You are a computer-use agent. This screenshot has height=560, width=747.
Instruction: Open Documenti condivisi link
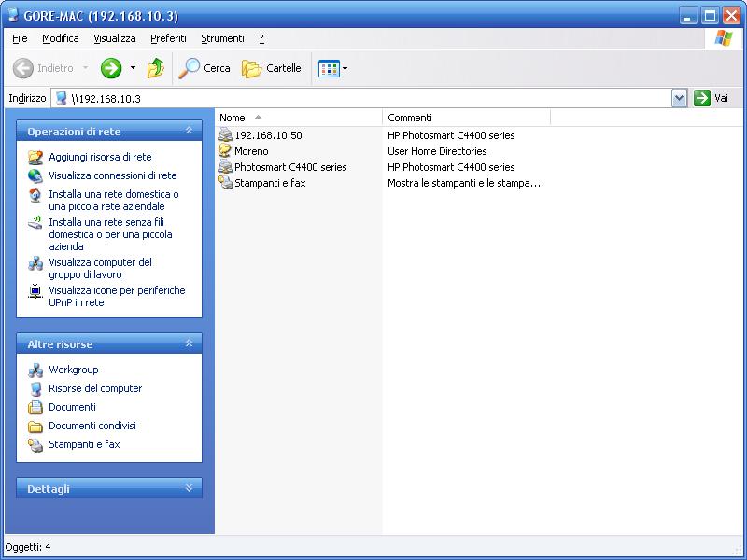pos(92,426)
